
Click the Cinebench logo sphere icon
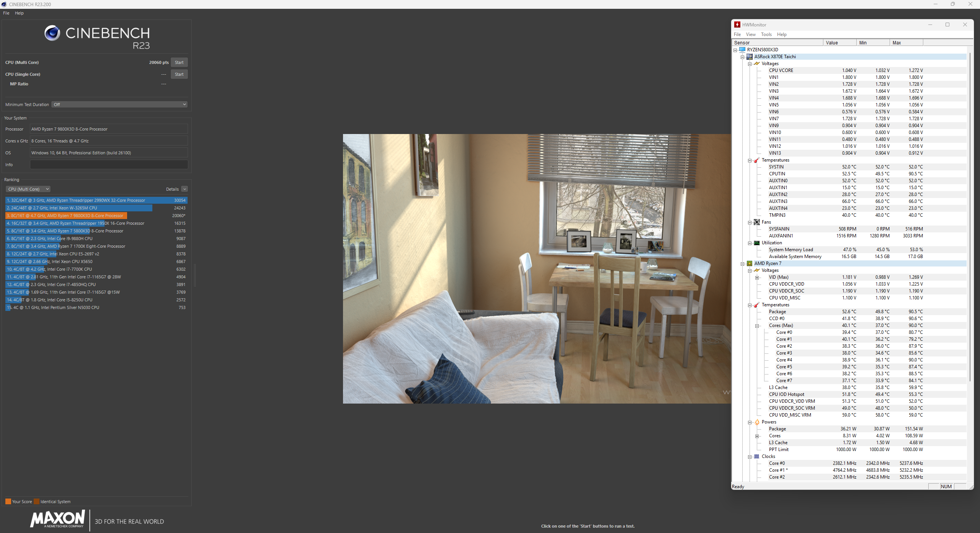52,33
